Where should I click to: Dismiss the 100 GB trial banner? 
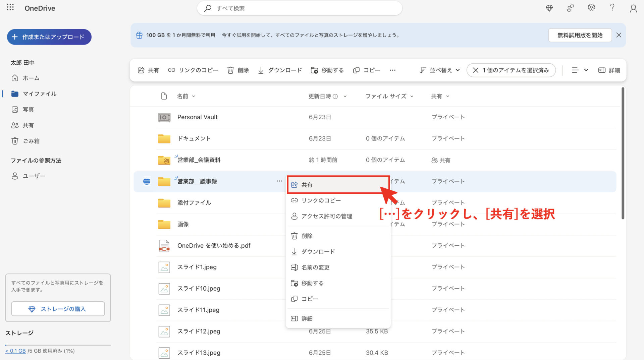[619, 35]
